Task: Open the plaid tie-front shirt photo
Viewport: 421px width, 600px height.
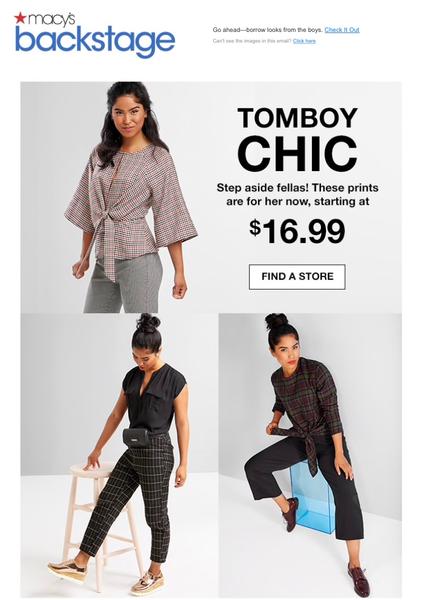Action: (x=310, y=454)
